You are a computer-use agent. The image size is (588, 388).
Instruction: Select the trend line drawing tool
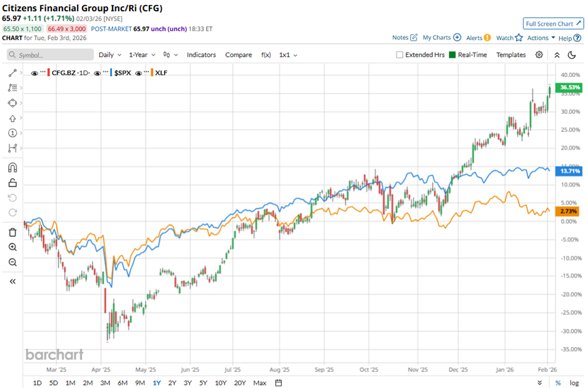coord(12,73)
